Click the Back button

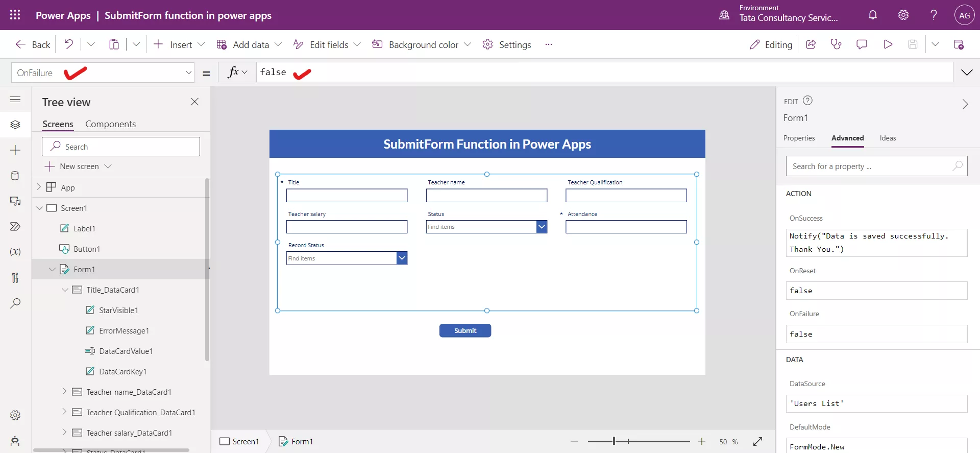[33, 44]
